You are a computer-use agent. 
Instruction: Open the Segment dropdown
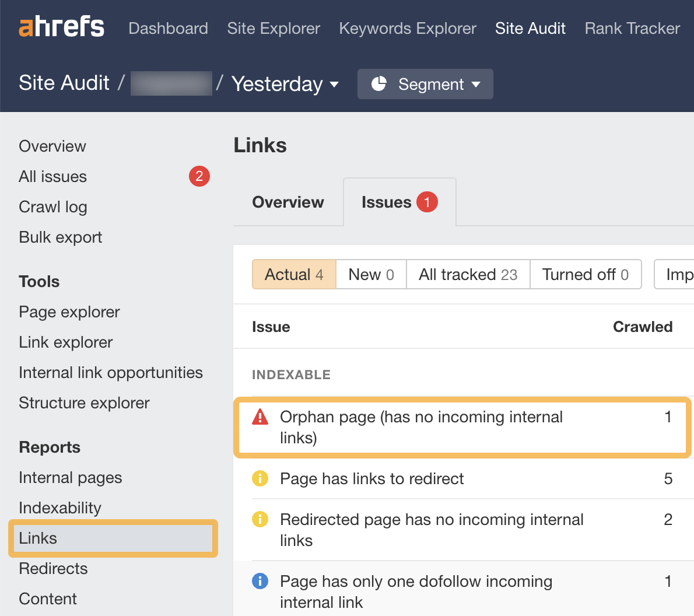tap(425, 84)
